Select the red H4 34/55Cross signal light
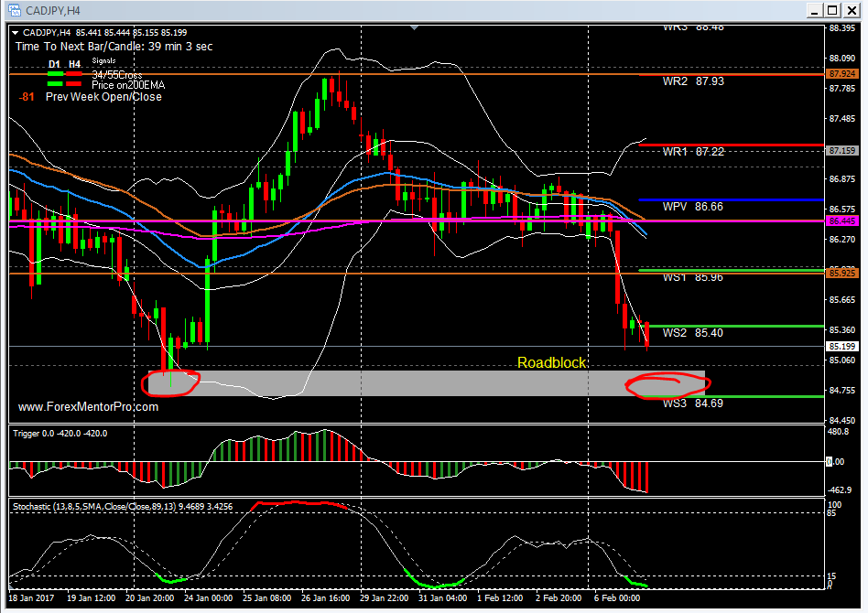The height and width of the screenshot is (613, 868). coord(74,73)
